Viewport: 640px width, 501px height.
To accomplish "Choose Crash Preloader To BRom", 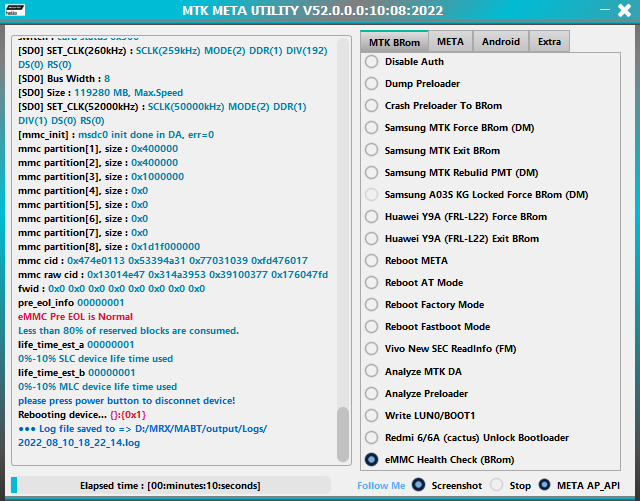I will click(x=371, y=106).
